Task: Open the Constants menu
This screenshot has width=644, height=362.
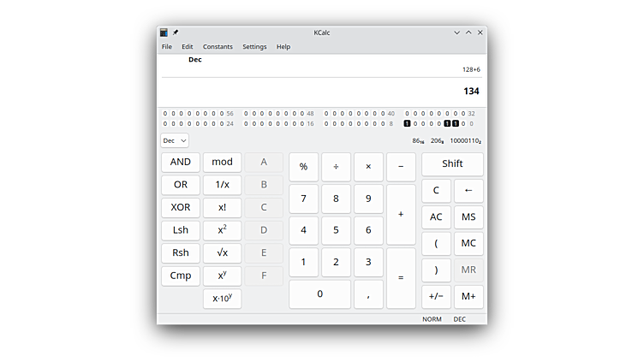Action: pyautogui.click(x=218, y=47)
